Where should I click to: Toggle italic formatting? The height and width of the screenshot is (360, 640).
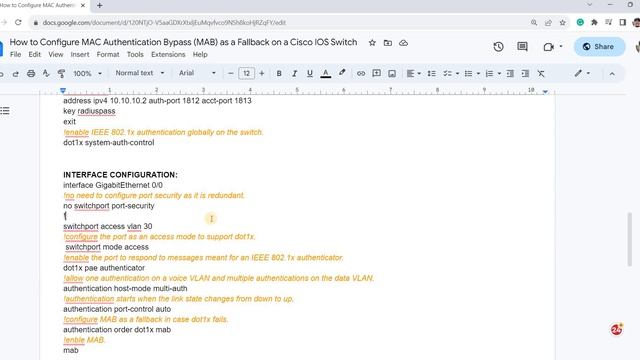pyautogui.click(x=294, y=73)
